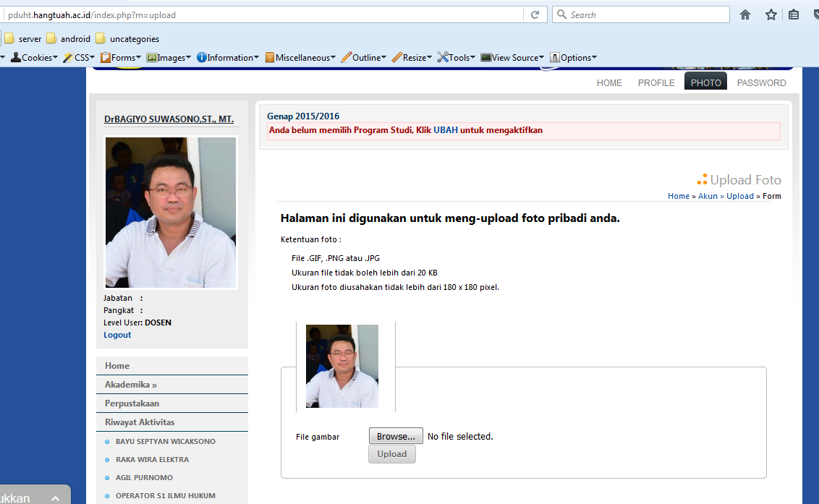Follow the Upload breadcrumb link

[x=740, y=196]
